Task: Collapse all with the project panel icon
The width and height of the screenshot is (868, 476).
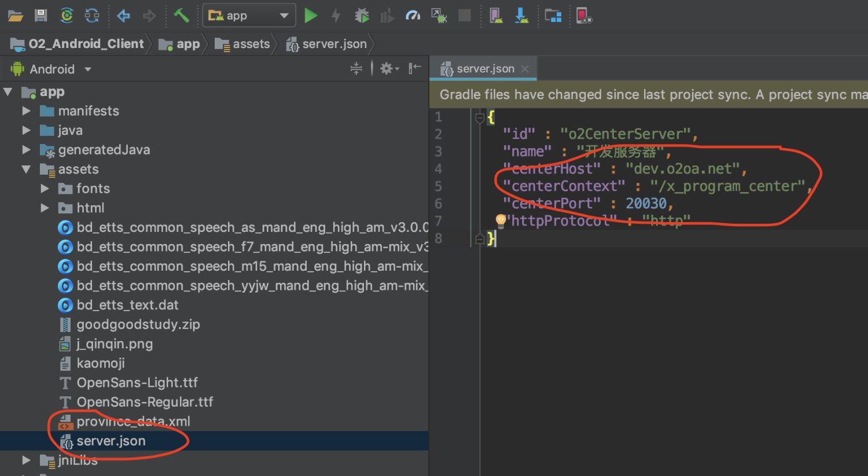Action: click(x=356, y=69)
